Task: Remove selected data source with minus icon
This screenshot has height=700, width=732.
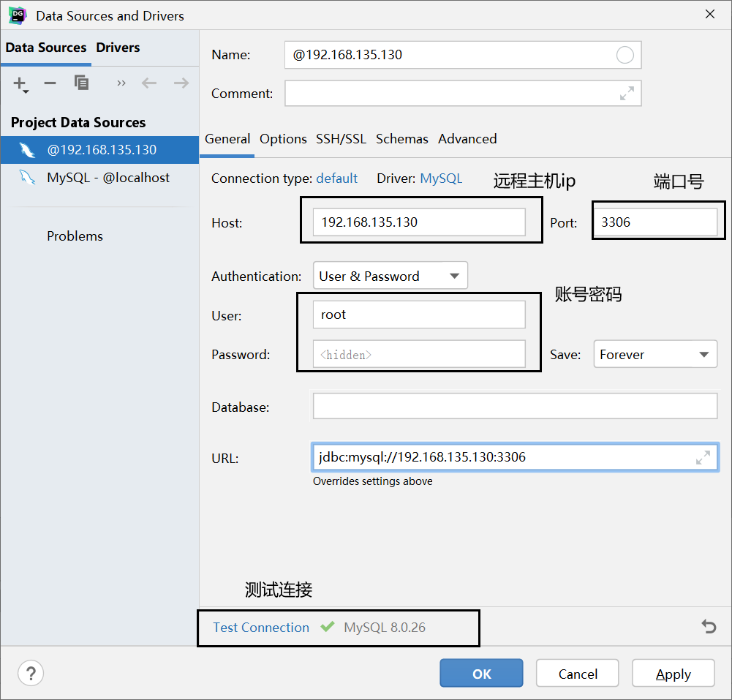Action: point(50,83)
